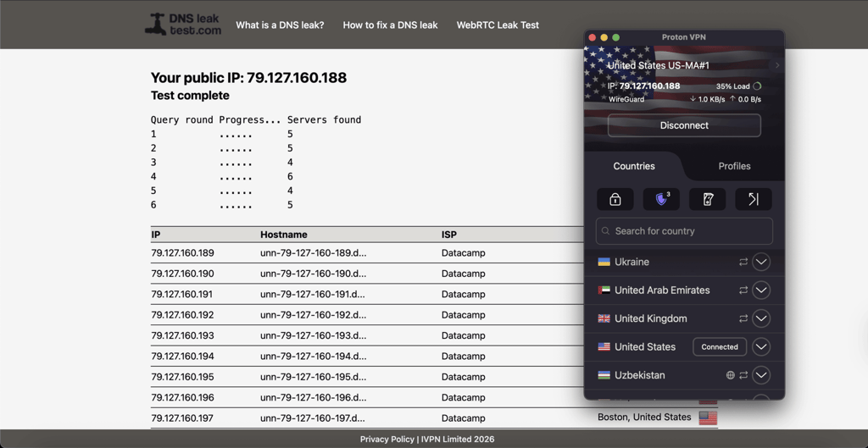Click US flag beside Boston, United States
The image size is (868, 448).
[x=708, y=418]
